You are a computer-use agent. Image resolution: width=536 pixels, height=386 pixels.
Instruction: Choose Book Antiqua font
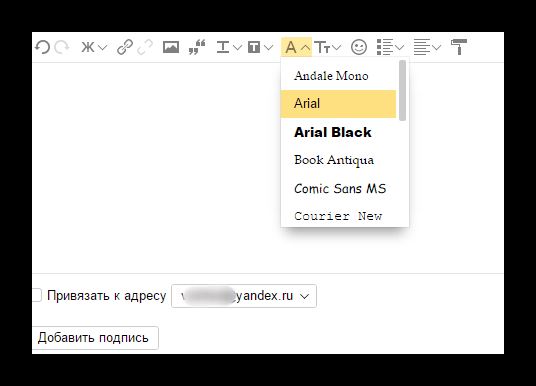(x=338, y=160)
